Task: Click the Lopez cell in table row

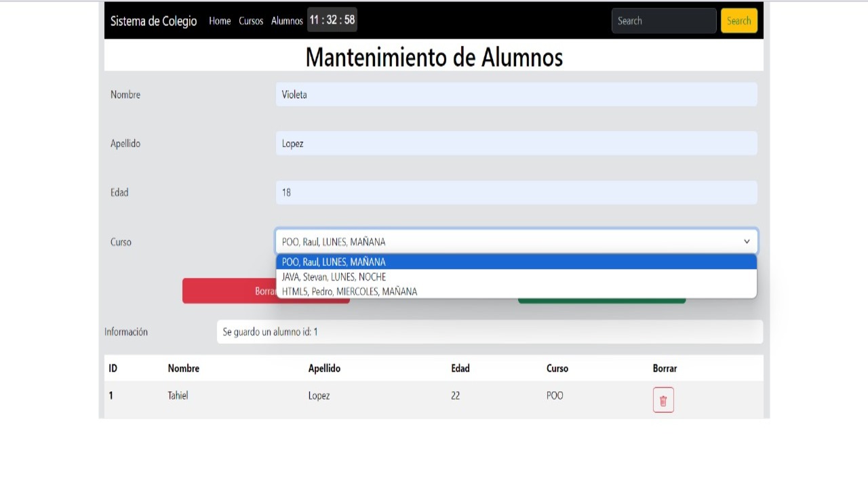Action: tap(319, 395)
